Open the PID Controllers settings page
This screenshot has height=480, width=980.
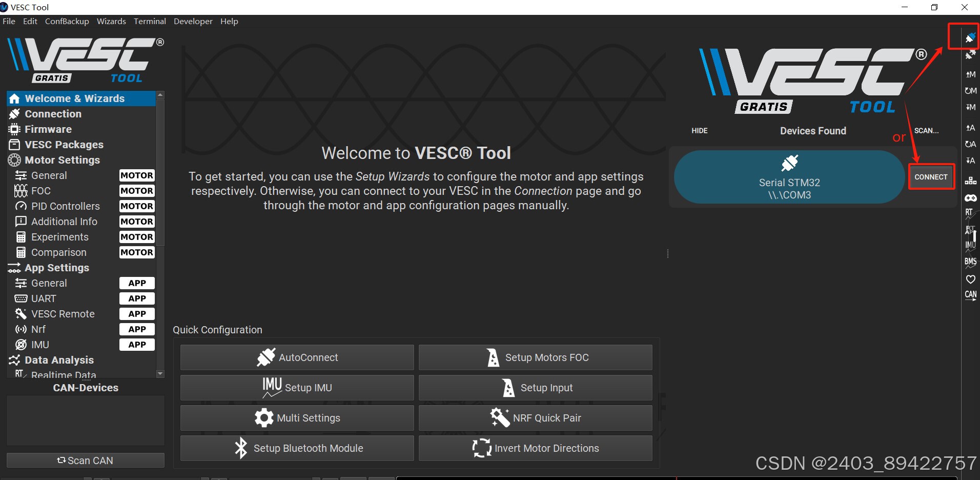tap(64, 206)
